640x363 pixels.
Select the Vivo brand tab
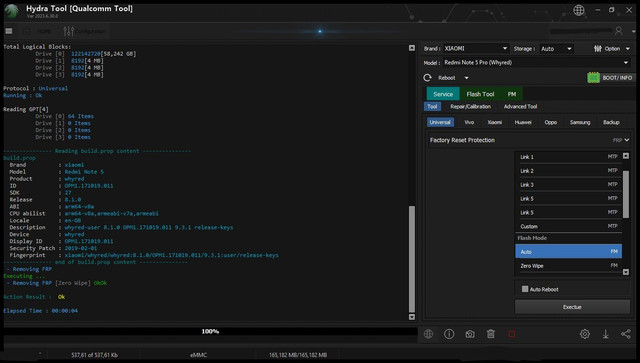pyautogui.click(x=469, y=122)
